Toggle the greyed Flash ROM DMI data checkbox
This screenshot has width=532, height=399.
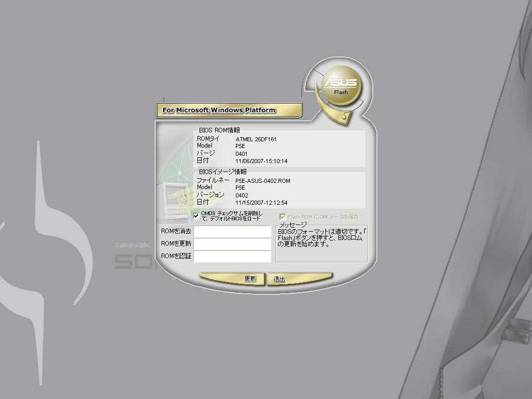[x=282, y=217]
